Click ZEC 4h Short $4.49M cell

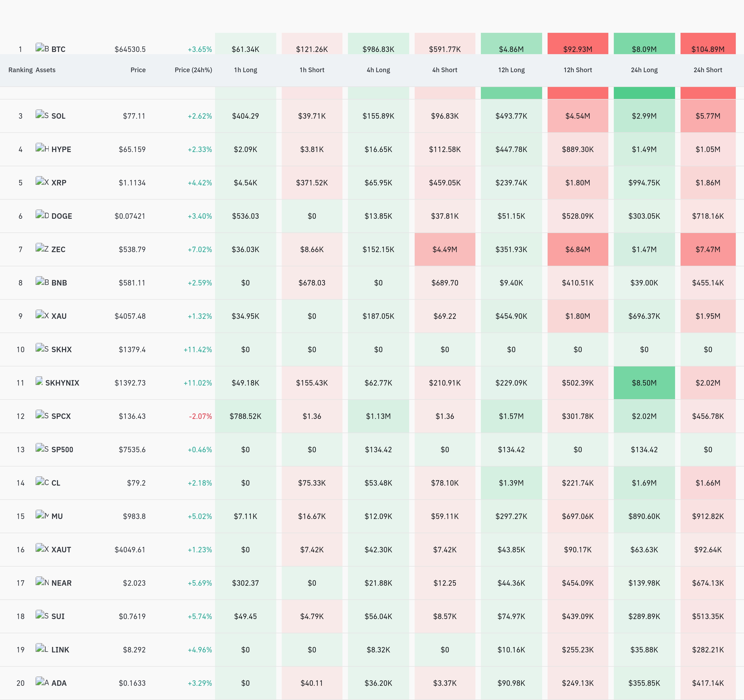tap(444, 250)
